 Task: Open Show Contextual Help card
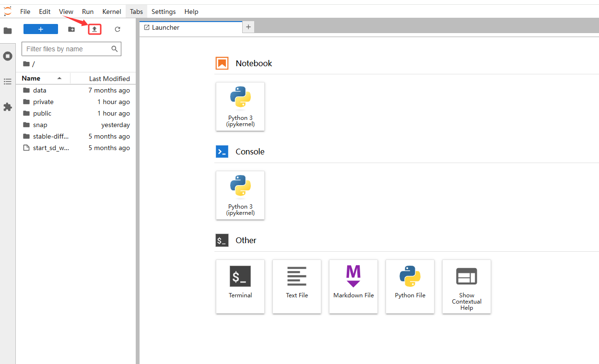coord(466,286)
